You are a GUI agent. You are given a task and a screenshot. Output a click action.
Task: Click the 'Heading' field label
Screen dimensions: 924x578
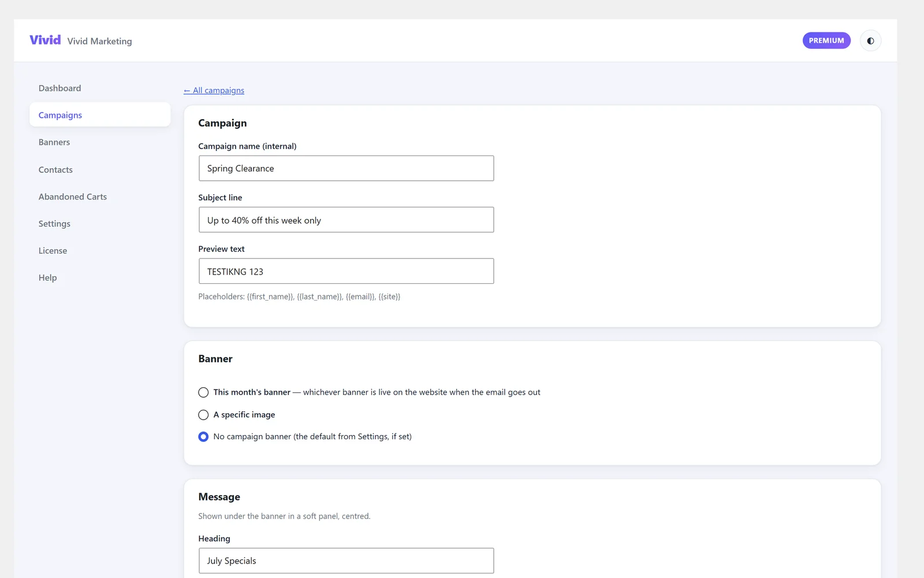tap(214, 539)
